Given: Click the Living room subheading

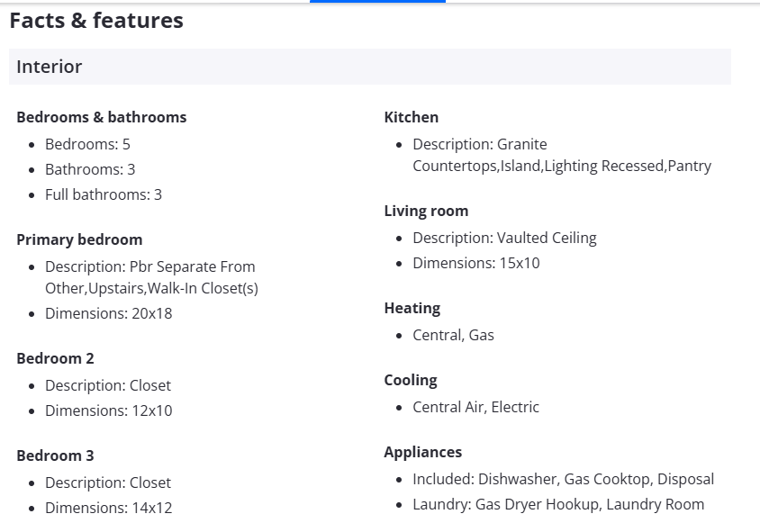Looking at the screenshot, I should click(x=426, y=211).
